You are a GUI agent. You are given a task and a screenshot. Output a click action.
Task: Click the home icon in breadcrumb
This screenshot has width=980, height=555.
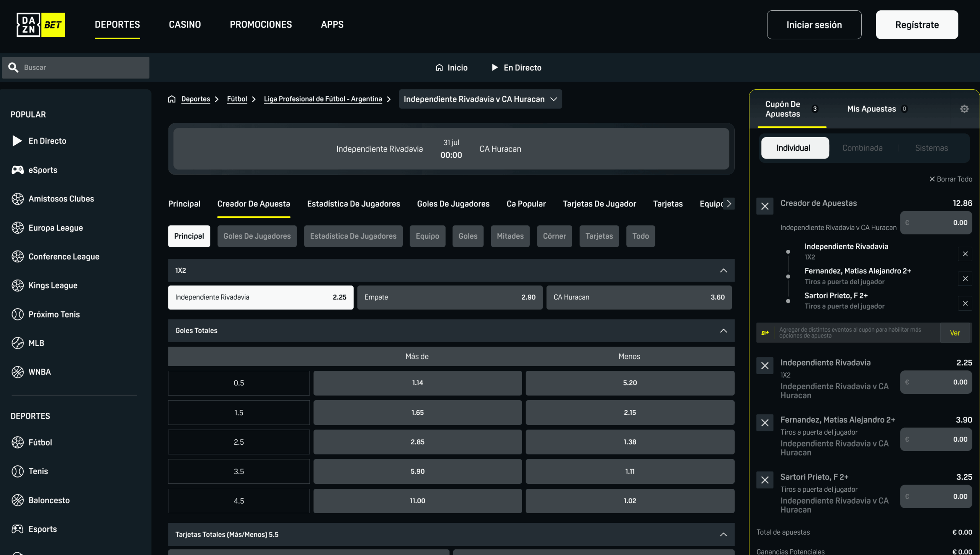[171, 99]
